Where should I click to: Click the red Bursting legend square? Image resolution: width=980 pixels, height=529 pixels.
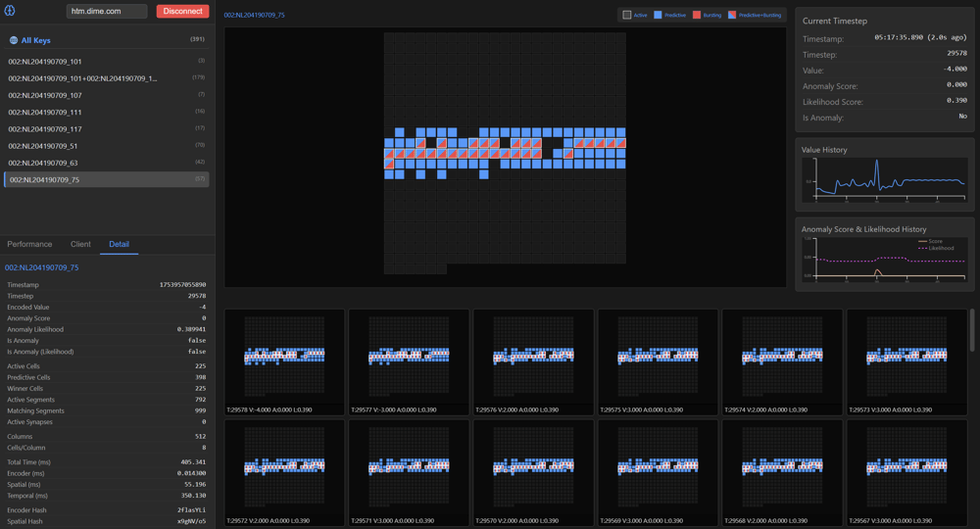click(697, 15)
